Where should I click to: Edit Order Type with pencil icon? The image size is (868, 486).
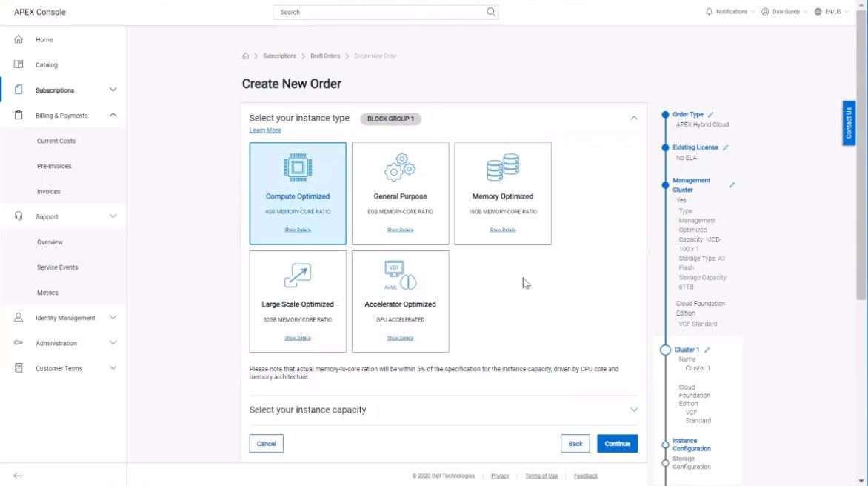tap(711, 115)
